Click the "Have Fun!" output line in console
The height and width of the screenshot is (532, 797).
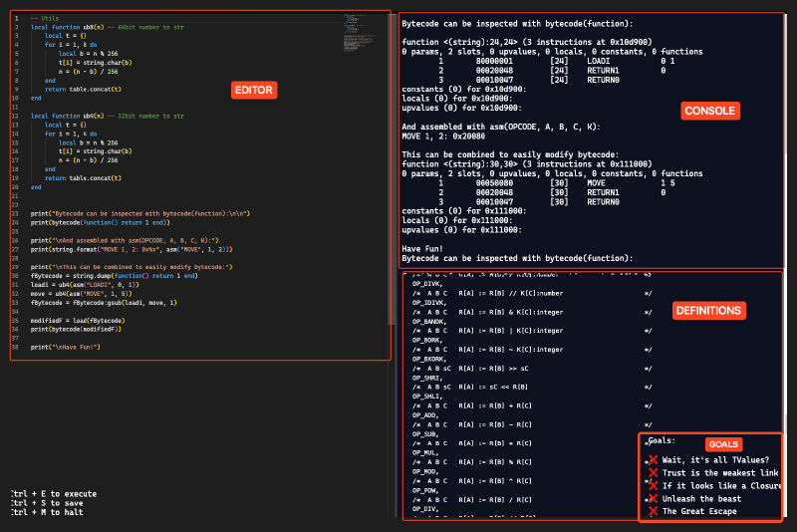423,249
